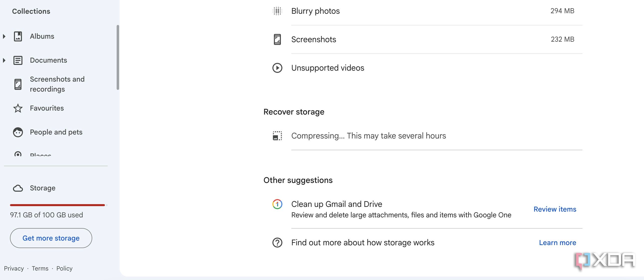Click the Get more storage button
Image resolution: width=644 pixels, height=280 pixels.
51,238
